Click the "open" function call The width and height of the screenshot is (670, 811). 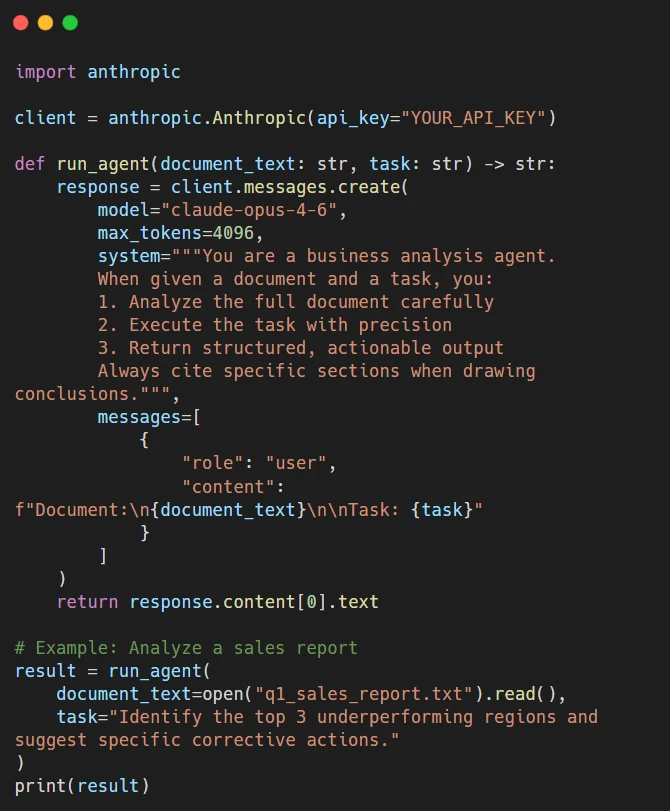[233, 694]
